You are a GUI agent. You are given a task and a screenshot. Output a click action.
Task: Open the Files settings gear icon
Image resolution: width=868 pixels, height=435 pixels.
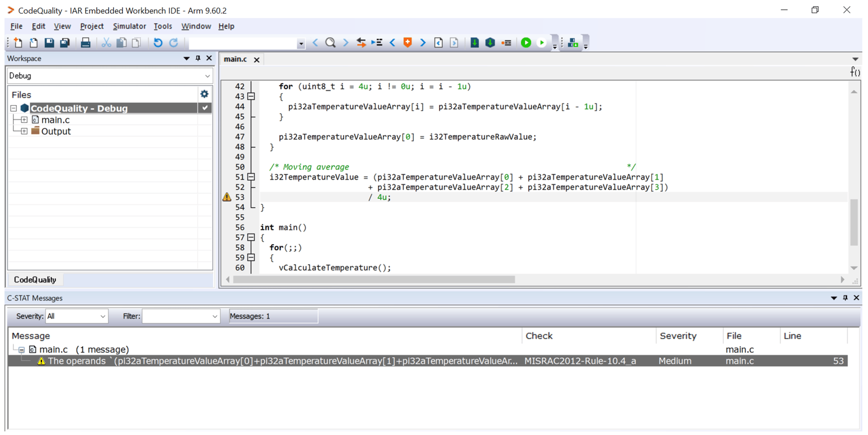[204, 94]
